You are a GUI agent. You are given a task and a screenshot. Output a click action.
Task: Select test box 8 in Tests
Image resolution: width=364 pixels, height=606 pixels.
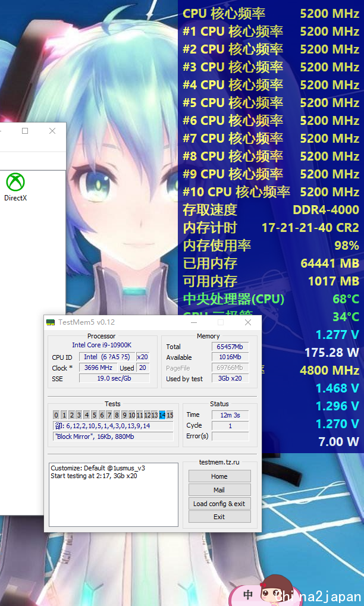(117, 415)
